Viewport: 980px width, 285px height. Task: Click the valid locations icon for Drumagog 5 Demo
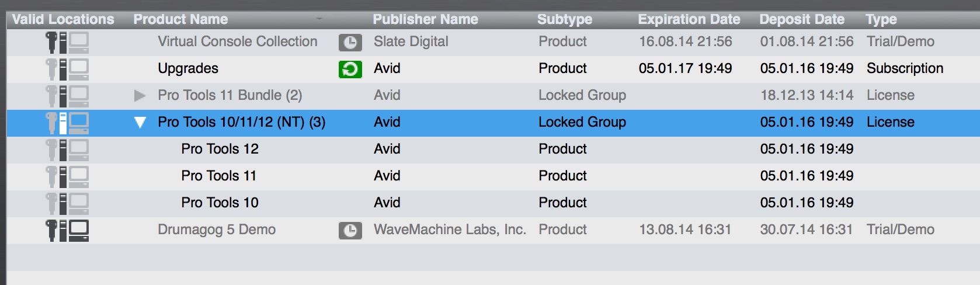tap(67, 230)
